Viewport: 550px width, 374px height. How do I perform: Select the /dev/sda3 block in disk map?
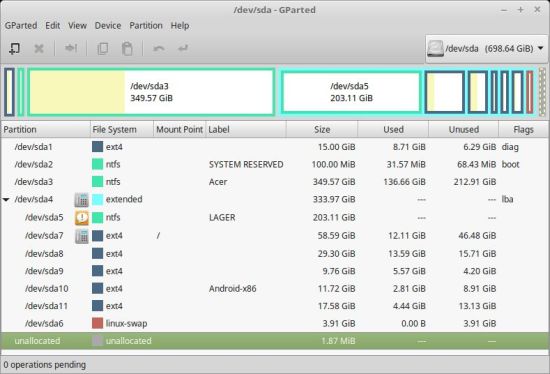[151, 92]
